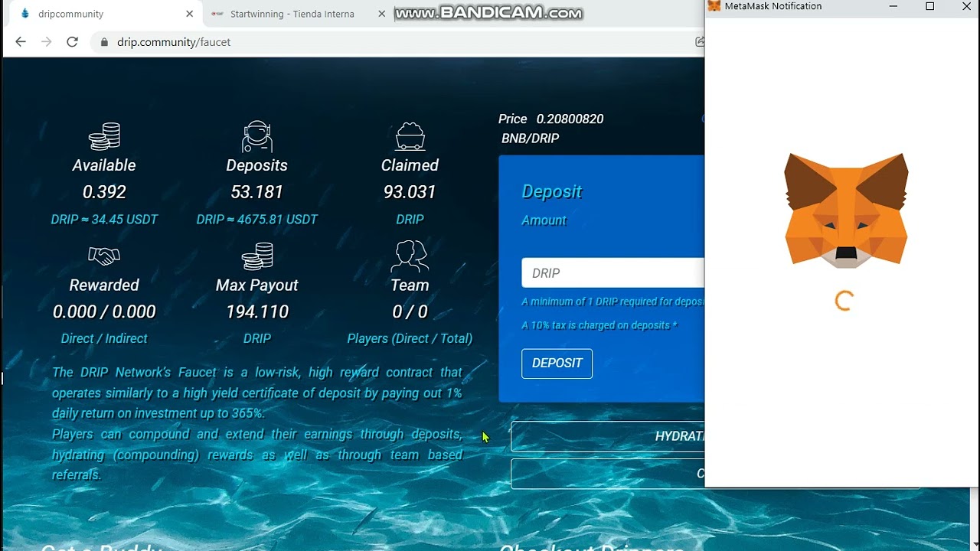Switch to the dripcommunity tab
Viewport: 980px width, 551px height.
pos(103,14)
